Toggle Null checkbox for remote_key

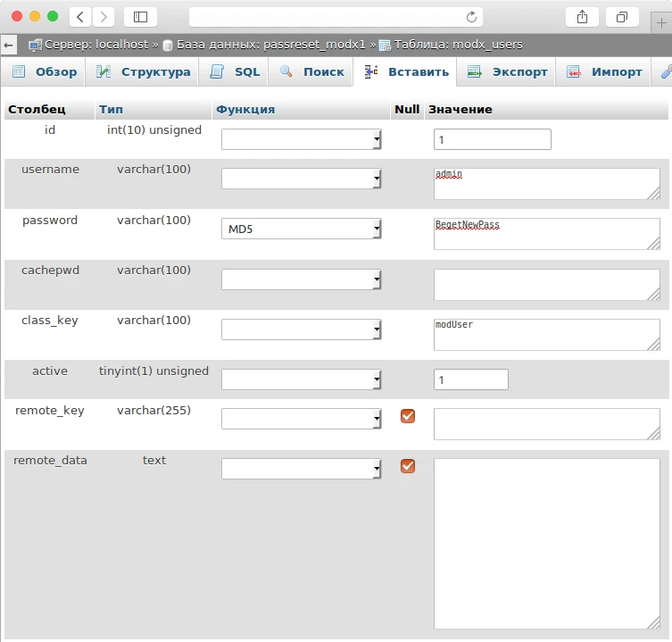(408, 416)
